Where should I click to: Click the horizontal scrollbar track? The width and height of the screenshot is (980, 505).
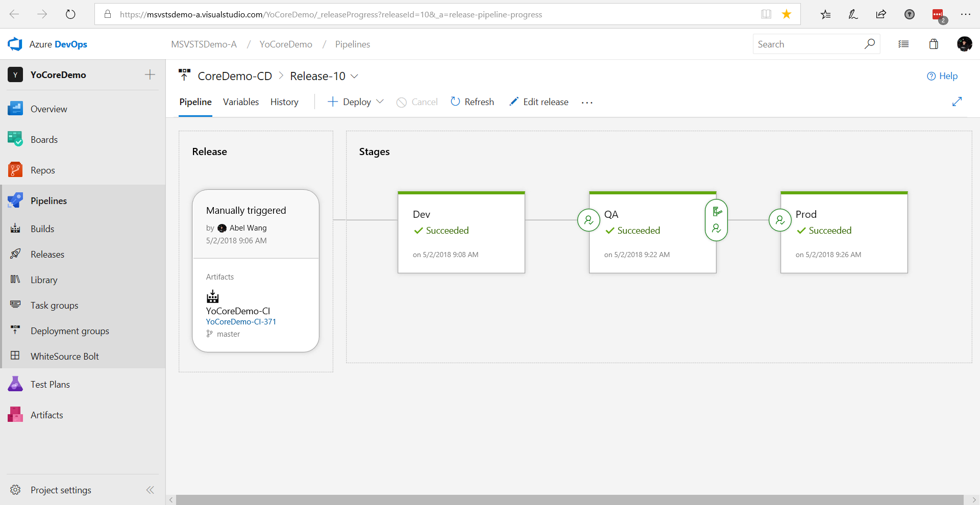click(x=570, y=500)
